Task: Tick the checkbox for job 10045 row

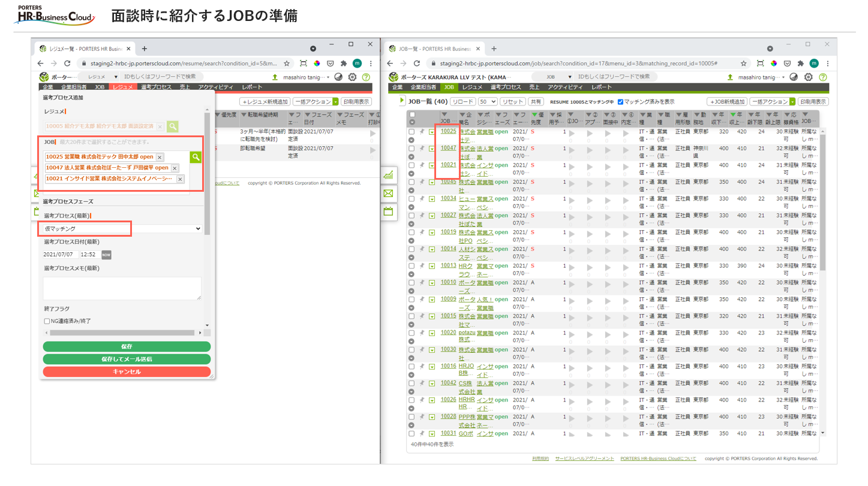Action: pyautogui.click(x=412, y=182)
